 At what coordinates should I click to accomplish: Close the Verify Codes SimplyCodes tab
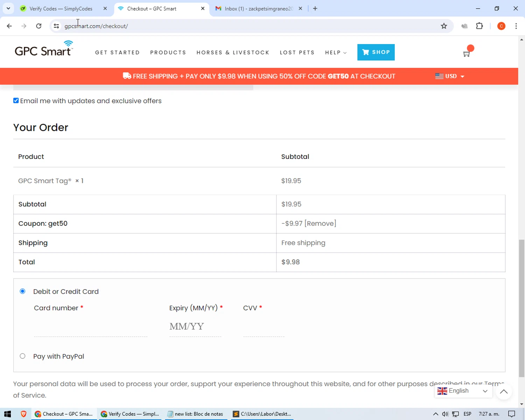(105, 8)
